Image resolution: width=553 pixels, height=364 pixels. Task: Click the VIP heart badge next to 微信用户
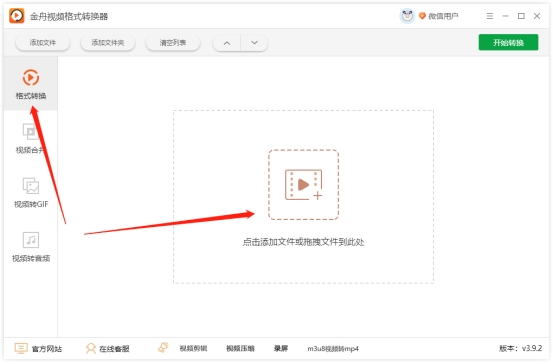pos(422,16)
